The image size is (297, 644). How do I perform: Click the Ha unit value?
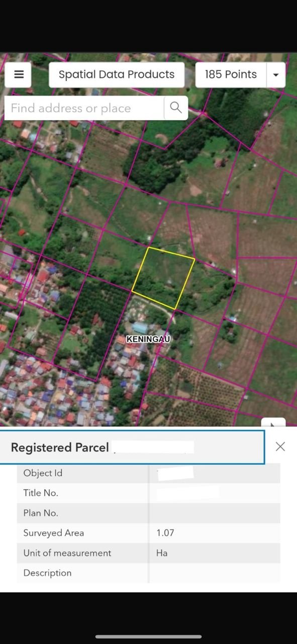tap(162, 553)
